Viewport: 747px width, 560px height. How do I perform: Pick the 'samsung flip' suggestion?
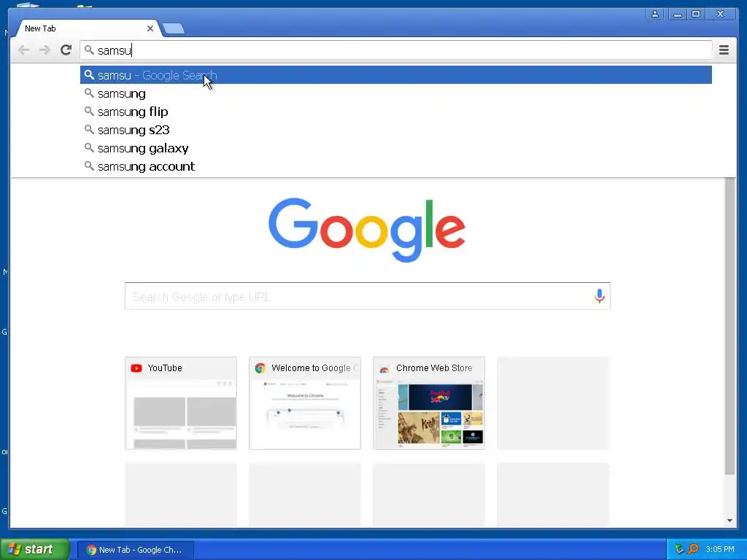tap(395, 112)
